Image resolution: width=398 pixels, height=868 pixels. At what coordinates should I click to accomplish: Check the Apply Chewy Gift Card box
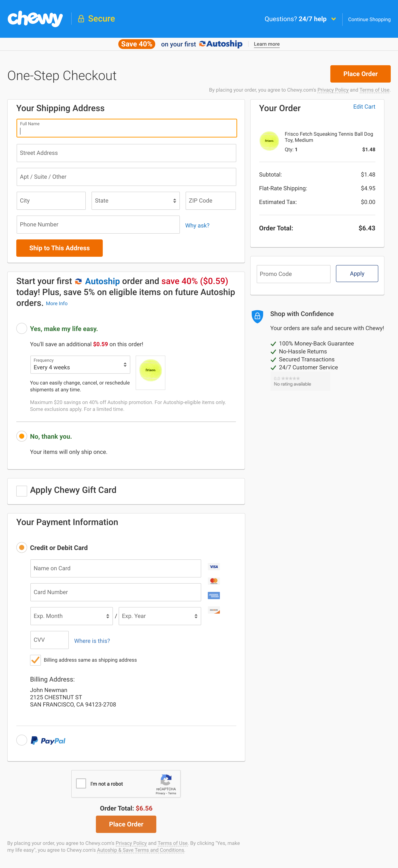(x=22, y=491)
